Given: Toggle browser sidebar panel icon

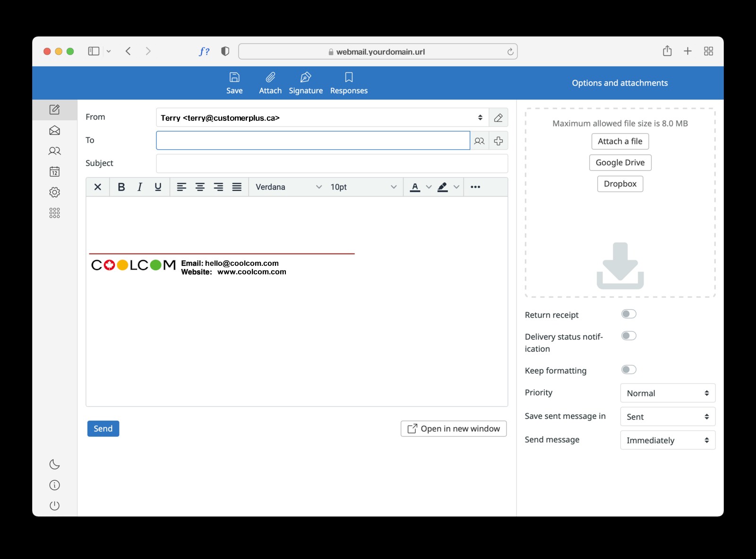Looking at the screenshot, I should [94, 51].
